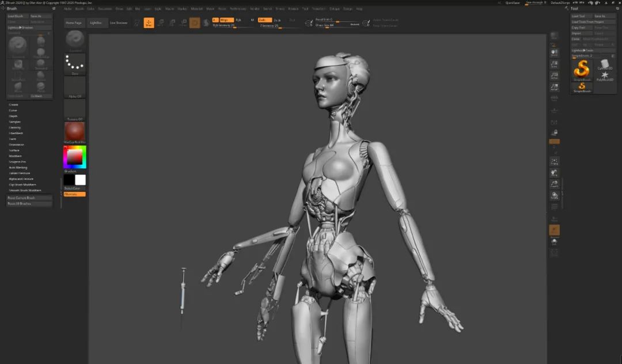
Task: Open the current brush thumbnail picker
Action: click(x=75, y=40)
